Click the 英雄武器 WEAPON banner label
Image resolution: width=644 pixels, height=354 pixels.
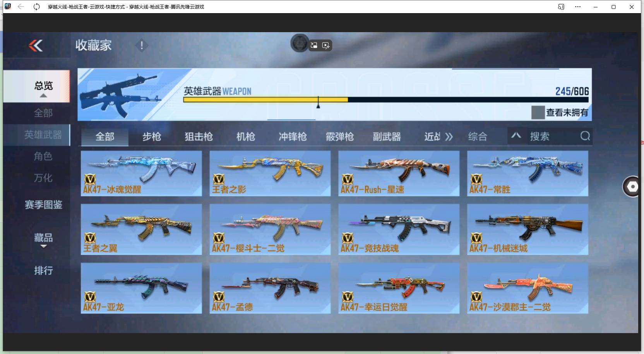coord(218,91)
